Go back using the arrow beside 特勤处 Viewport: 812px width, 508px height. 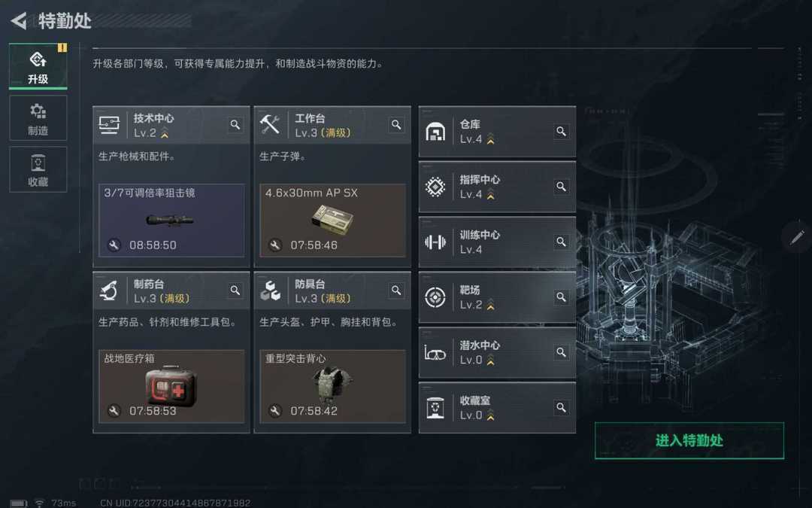(19, 21)
